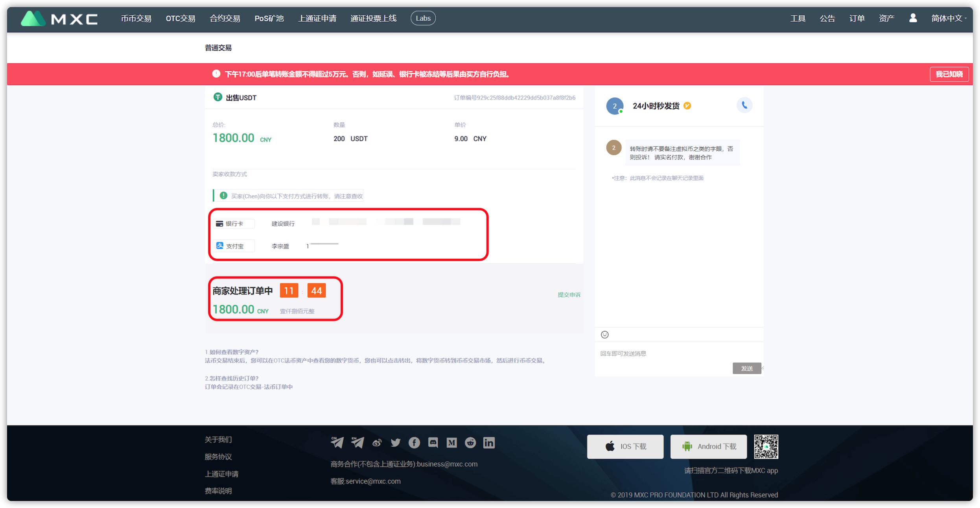980x508 pixels.
Task: Open the user account icon
Action: click(x=913, y=18)
